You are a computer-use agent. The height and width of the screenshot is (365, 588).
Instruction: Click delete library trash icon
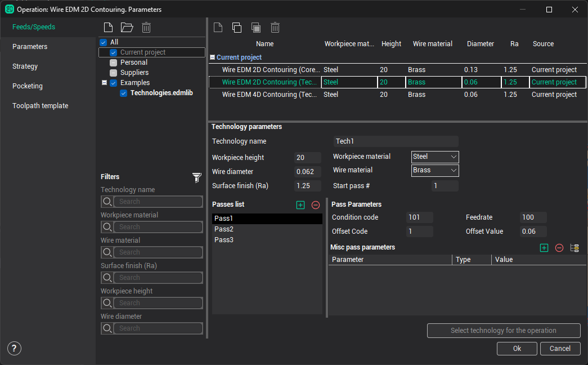tap(146, 27)
